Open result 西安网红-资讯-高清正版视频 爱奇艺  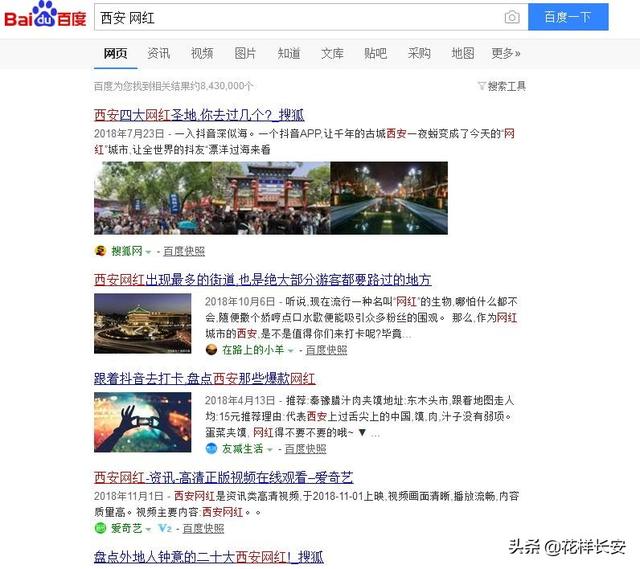click(224, 478)
